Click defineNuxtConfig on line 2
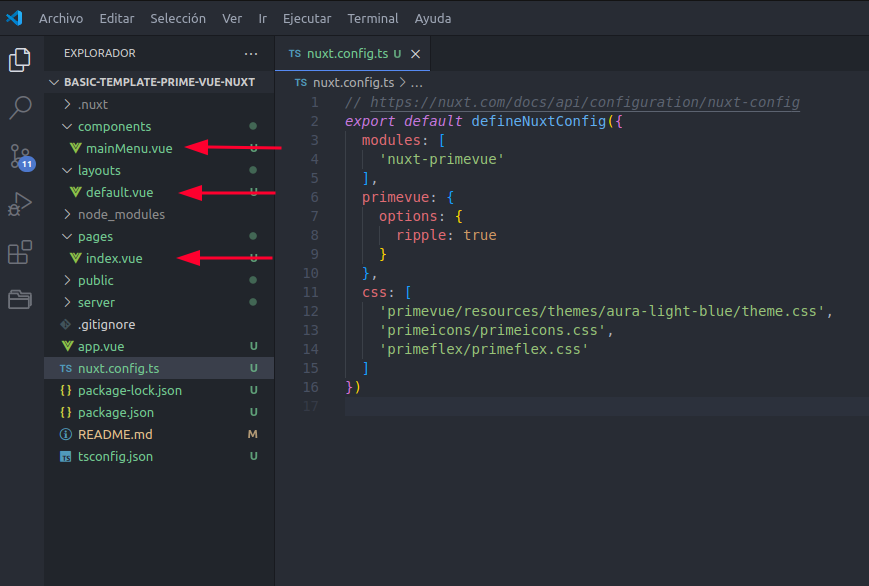The width and height of the screenshot is (869, 586). pyautogui.click(x=538, y=121)
